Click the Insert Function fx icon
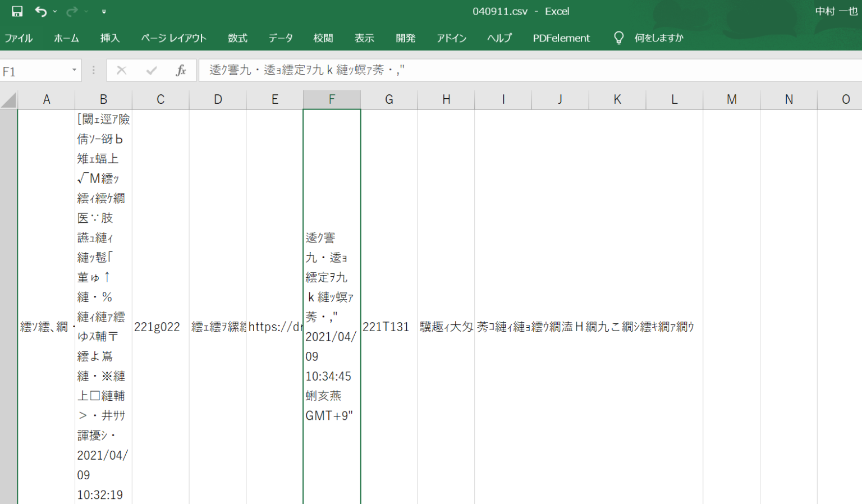This screenshot has height=504, width=862. point(181,70)
